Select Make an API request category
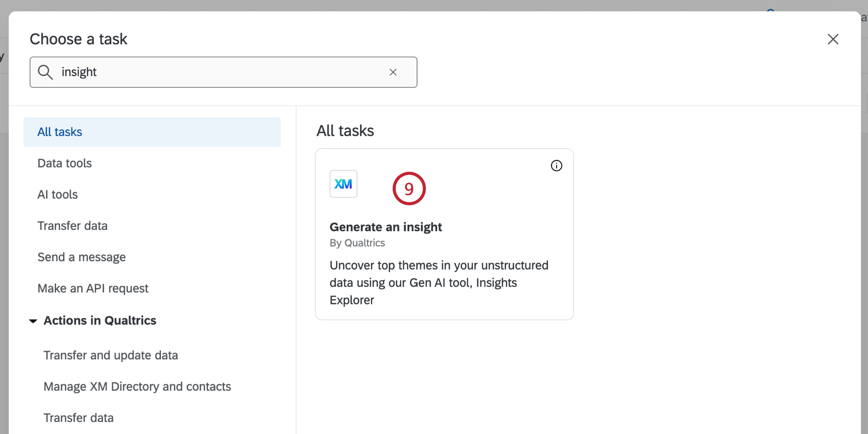The height and width of the screenshot is (434, 868). click(x=93, y=288)
